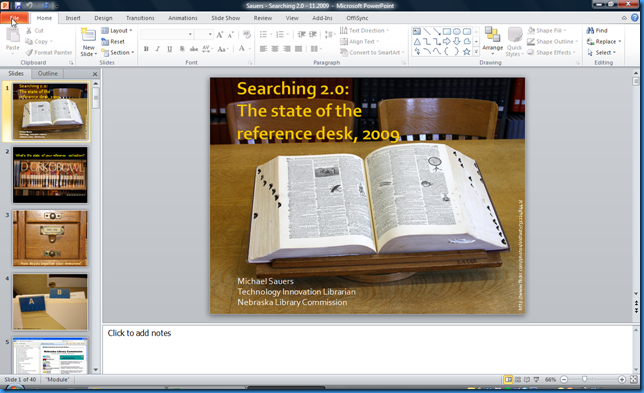Viewport: 644px width, 393px height.
Task: Toggle Align Text Left
Action: pyautogui.click(x=263, y=49)
